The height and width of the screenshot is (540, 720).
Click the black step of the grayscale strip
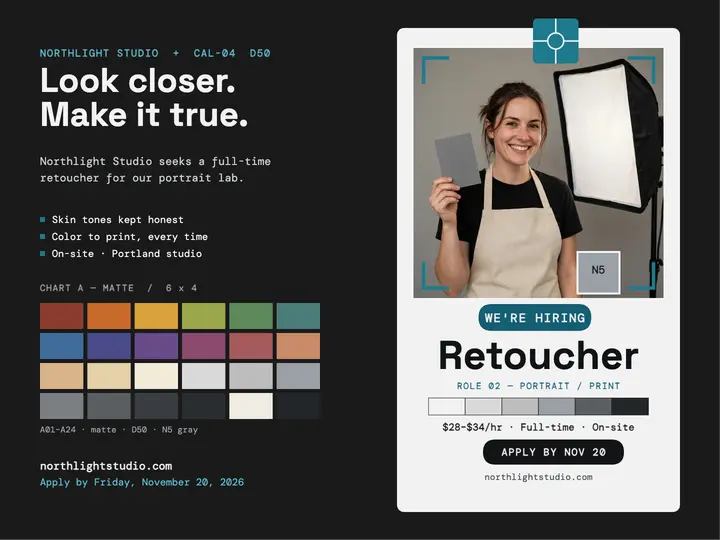(x=630, y=406)
